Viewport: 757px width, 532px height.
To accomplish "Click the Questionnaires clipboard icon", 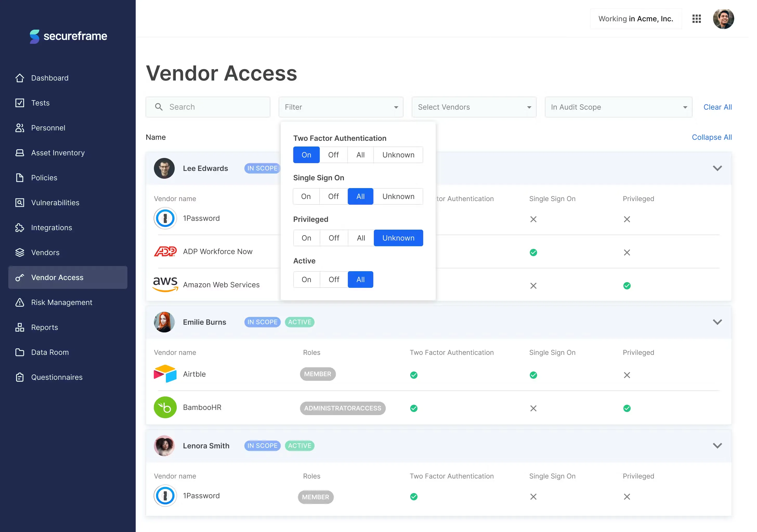I will point(20,377).
